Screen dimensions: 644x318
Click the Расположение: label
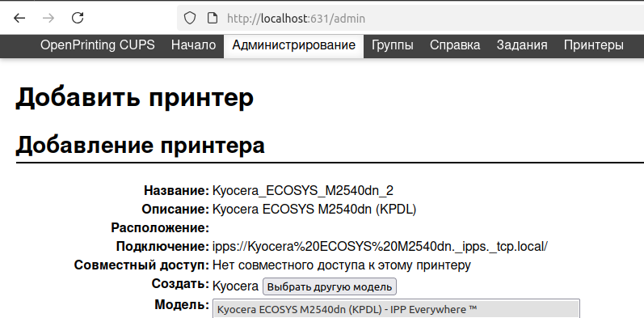pos(160,228)
